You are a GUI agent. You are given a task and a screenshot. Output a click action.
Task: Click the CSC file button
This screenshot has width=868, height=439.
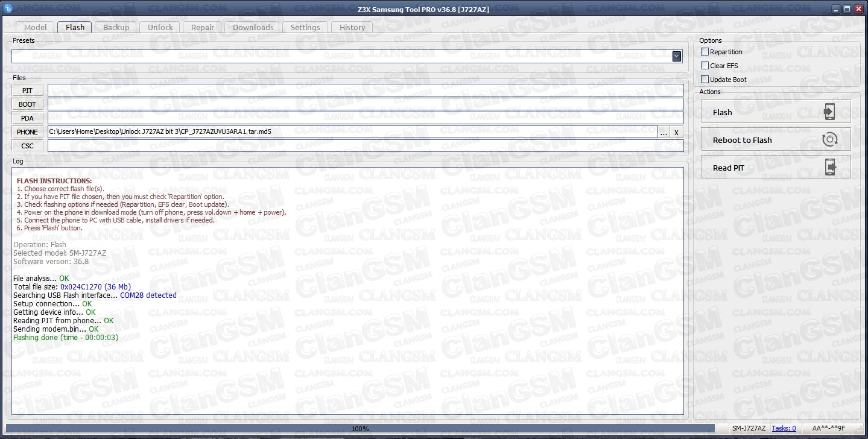coord(27,146)
